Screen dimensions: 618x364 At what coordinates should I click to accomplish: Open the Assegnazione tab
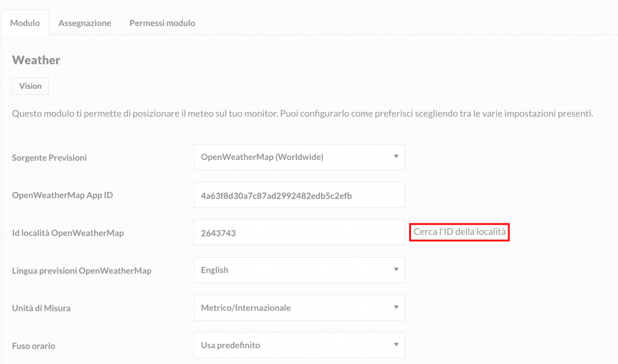pyautogui.click(x=84, y=23)
